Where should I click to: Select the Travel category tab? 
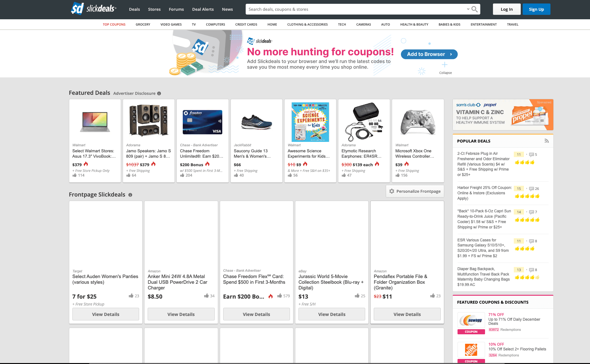(x=513, y=24)
